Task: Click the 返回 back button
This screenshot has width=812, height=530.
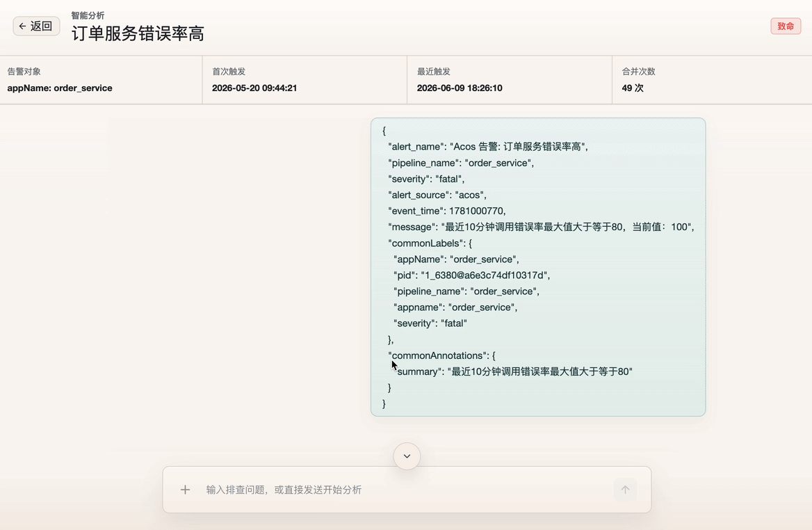Action: (x=36, y=26)
